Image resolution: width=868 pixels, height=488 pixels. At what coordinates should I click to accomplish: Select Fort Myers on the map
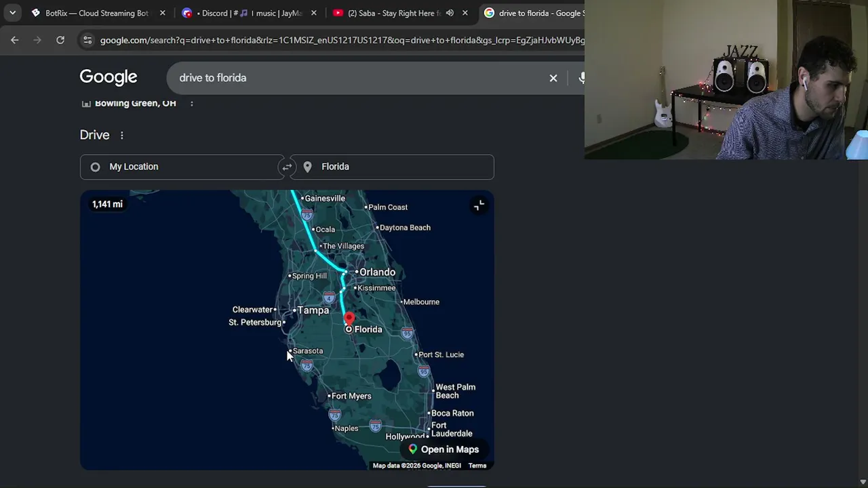click(351, 396)
